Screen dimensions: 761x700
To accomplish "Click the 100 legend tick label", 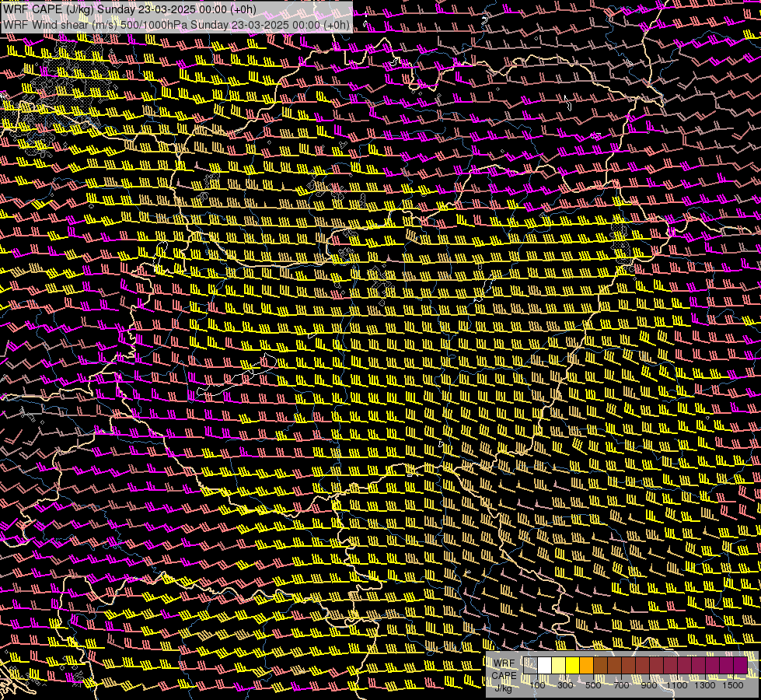I will [x=537, y=685].
